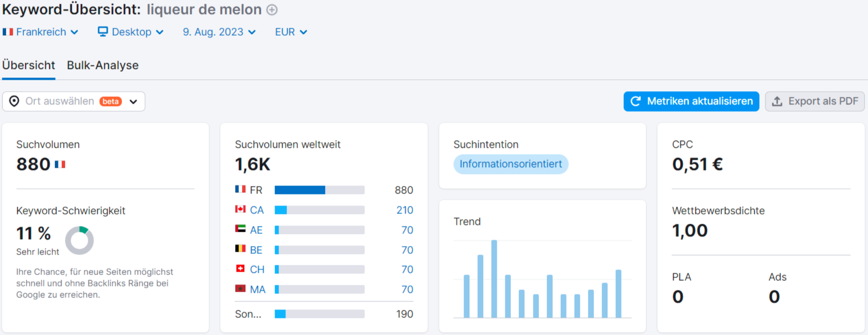
Task: Click the refresh icon on Metriken aktualisieren
Action: tap(635, 101)
